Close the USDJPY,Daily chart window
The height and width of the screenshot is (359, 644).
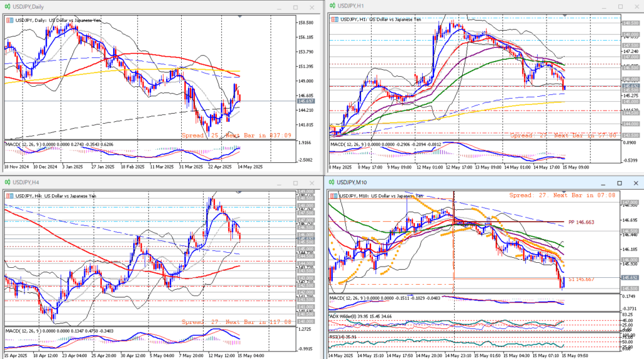[x=312, y=8]
